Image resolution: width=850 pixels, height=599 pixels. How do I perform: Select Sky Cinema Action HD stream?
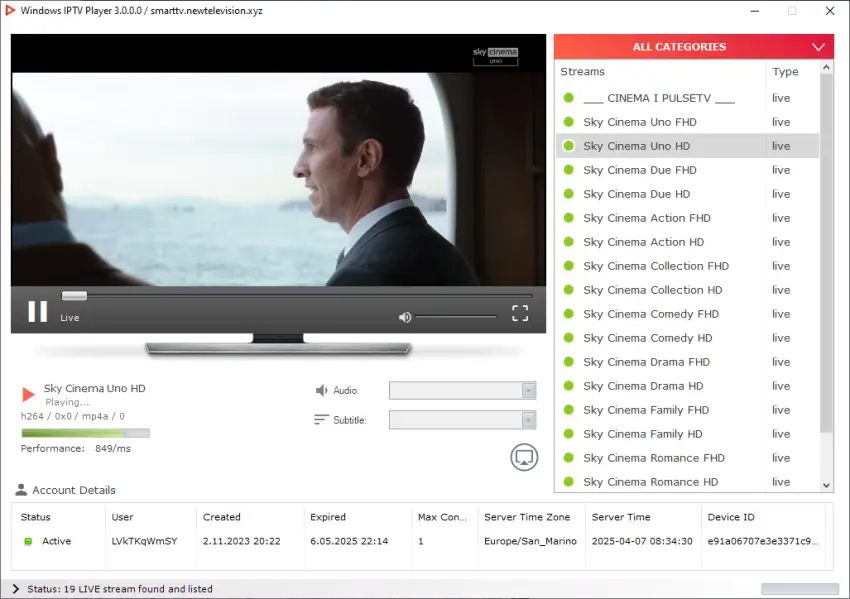click(687, 242)
